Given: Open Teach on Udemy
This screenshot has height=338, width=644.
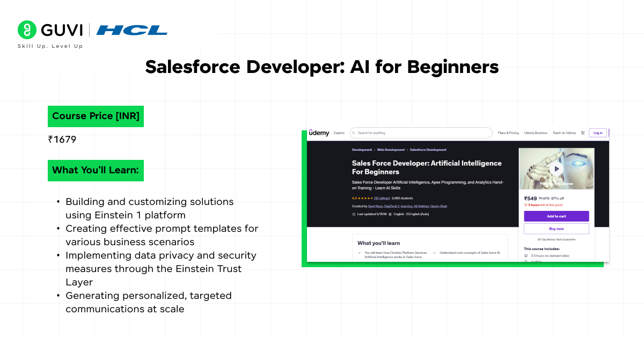Looking at the screenshot, I should click(x=564, y=133).
